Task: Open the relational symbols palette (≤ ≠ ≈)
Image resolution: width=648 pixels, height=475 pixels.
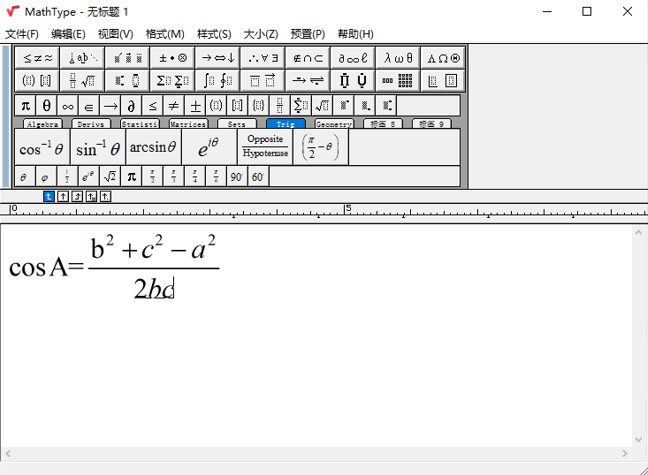Action: point(38,58)
